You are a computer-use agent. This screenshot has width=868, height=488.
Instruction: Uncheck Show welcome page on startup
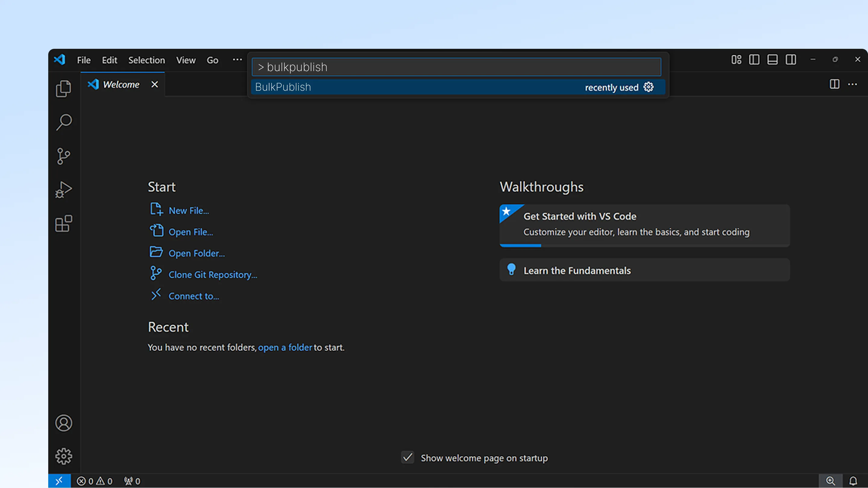408,457
